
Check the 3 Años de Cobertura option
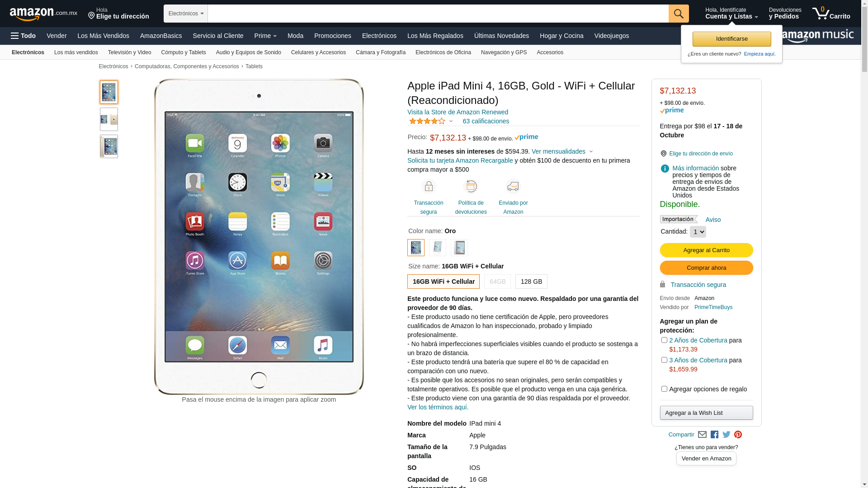664,360
